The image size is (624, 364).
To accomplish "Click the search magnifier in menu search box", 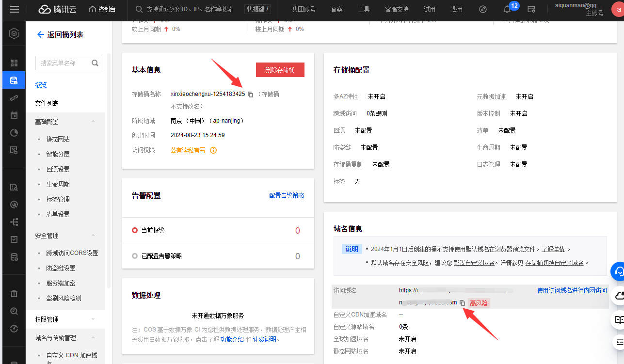I will 95,63.
